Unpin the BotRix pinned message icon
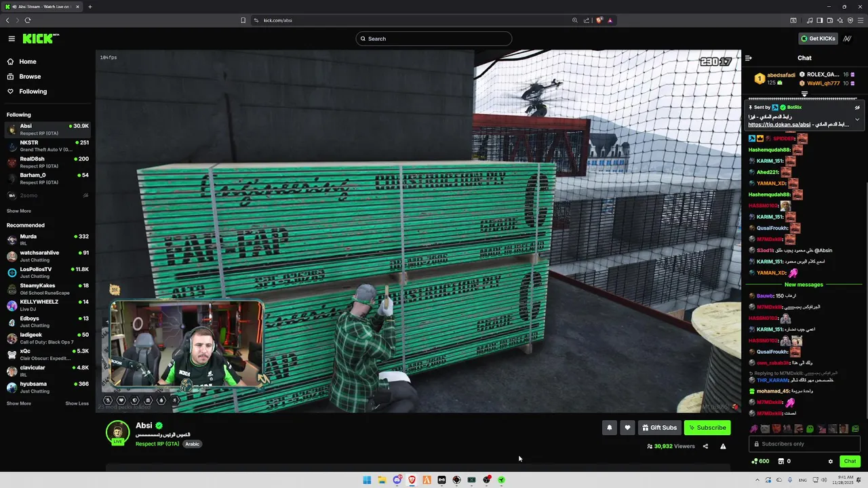 [857, 107]
